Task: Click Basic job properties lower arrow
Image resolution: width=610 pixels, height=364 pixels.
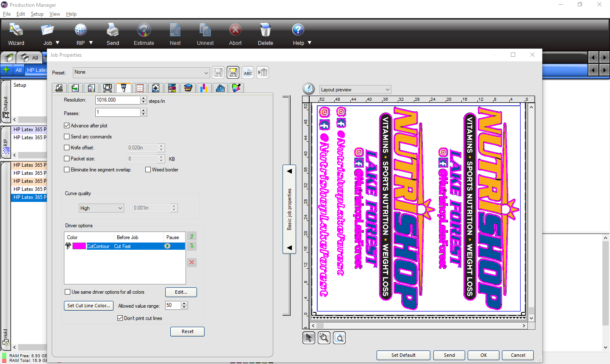Action: point(289,248)
